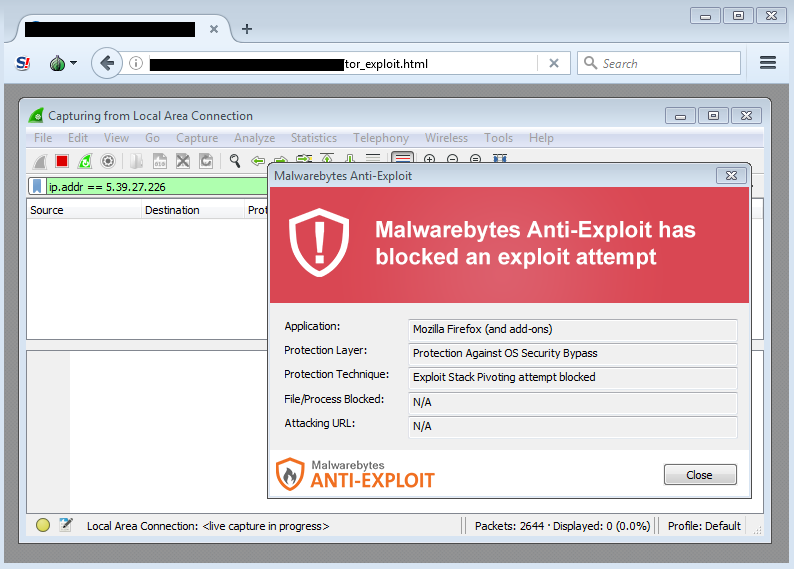794x569 pixels.
Task: Click the open capture file icon
Action: (x=136, y=161)
